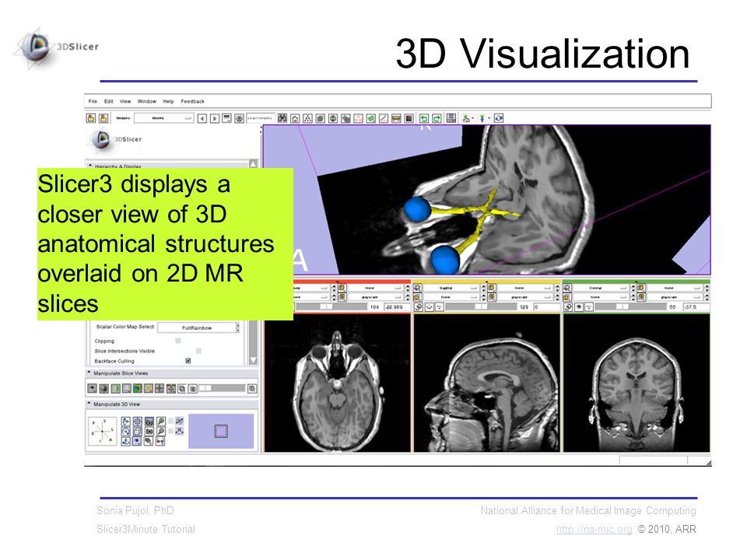Click the data hierarchy tree icon in toolbar
The width and height of the screenshot is (747, 560).
pos(308,118)
